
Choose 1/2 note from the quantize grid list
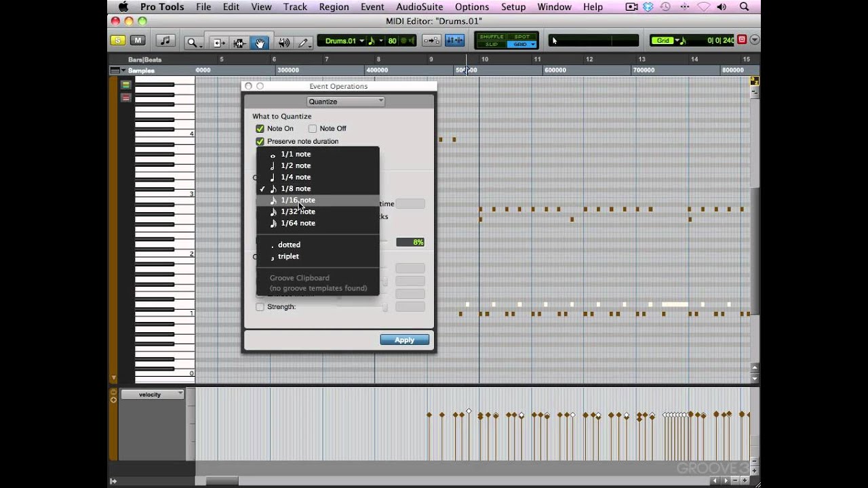pyautogui.click(x=317, y=166)
